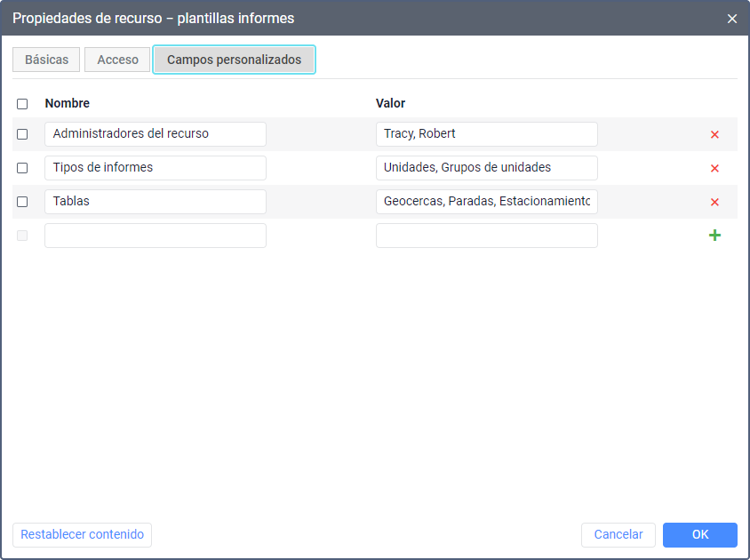
Task: Close the resource properties dialog
Action: click(x=732, y=19)
